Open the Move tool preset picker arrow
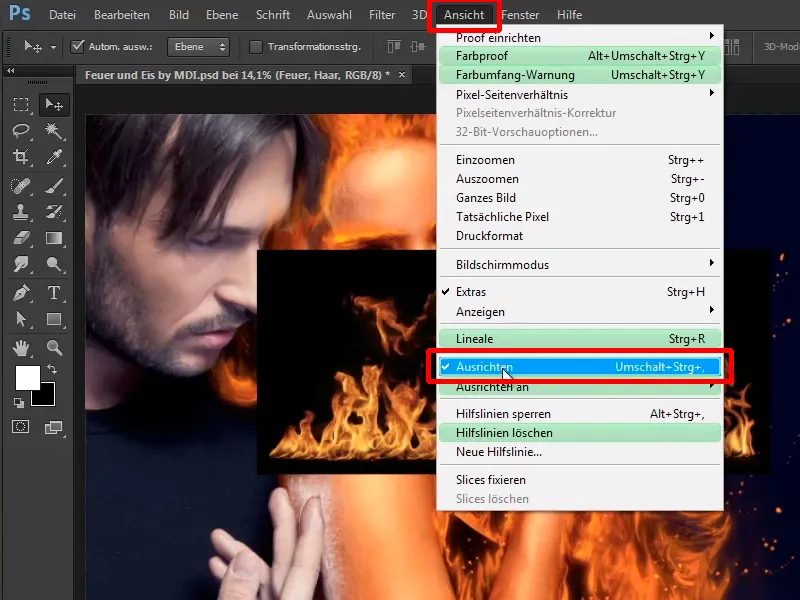 point(53,47)
